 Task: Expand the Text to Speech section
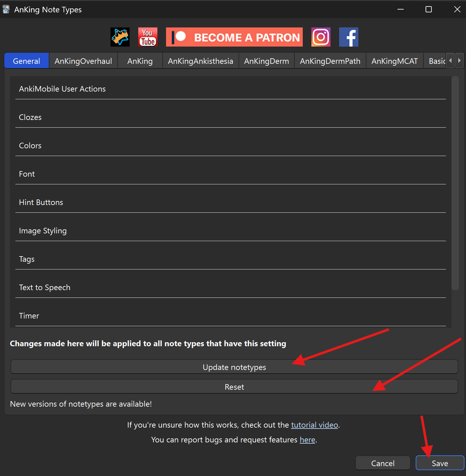45,287
